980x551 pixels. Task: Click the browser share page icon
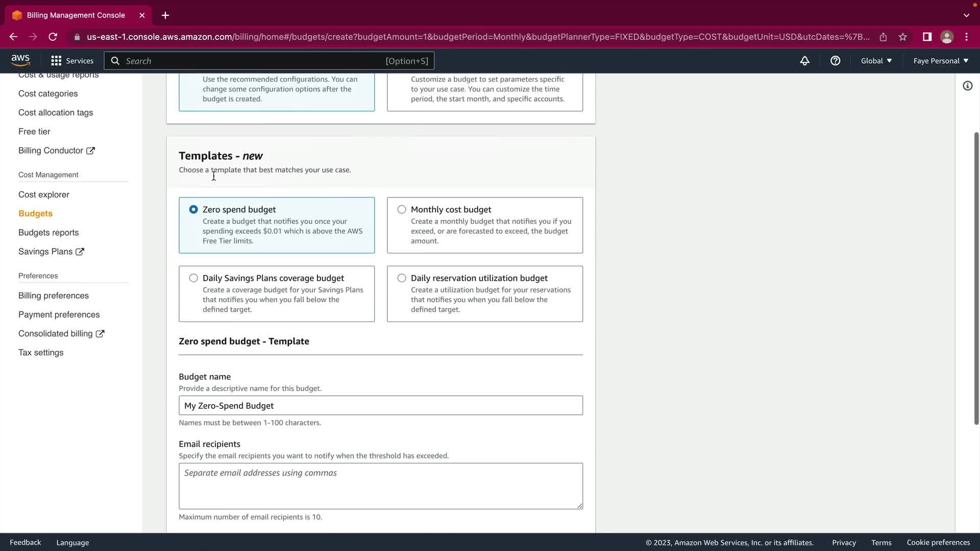(x=883, y=37)
